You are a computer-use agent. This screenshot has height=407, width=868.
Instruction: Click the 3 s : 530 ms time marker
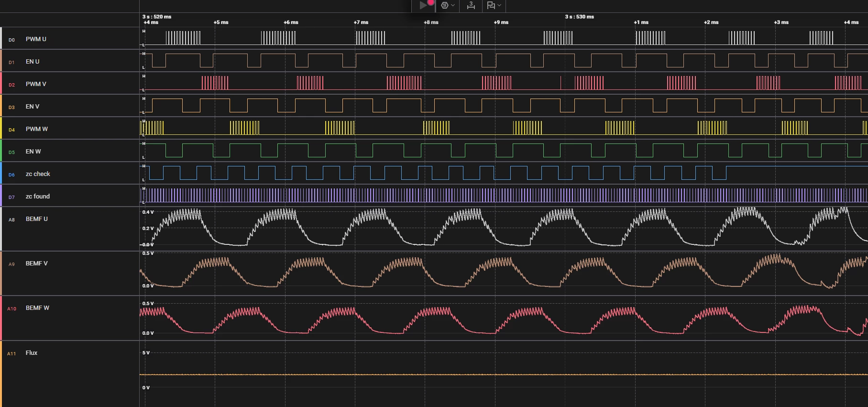(x=580, y=17)
